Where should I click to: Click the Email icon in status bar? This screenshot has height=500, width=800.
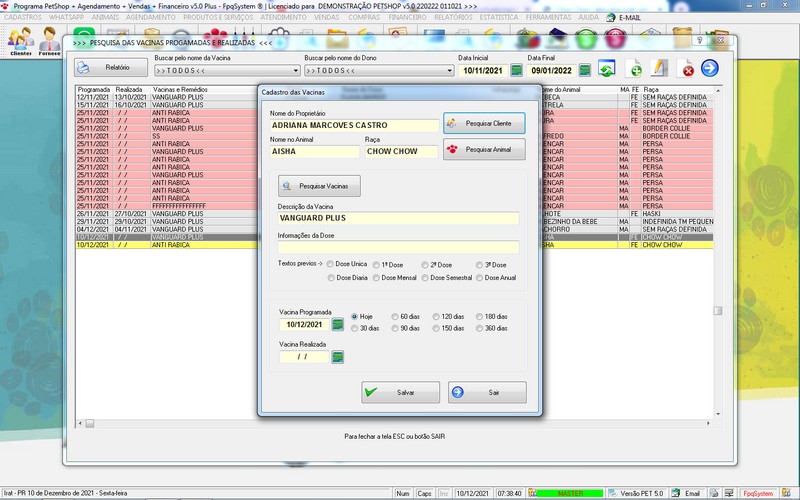click(676, 493)
